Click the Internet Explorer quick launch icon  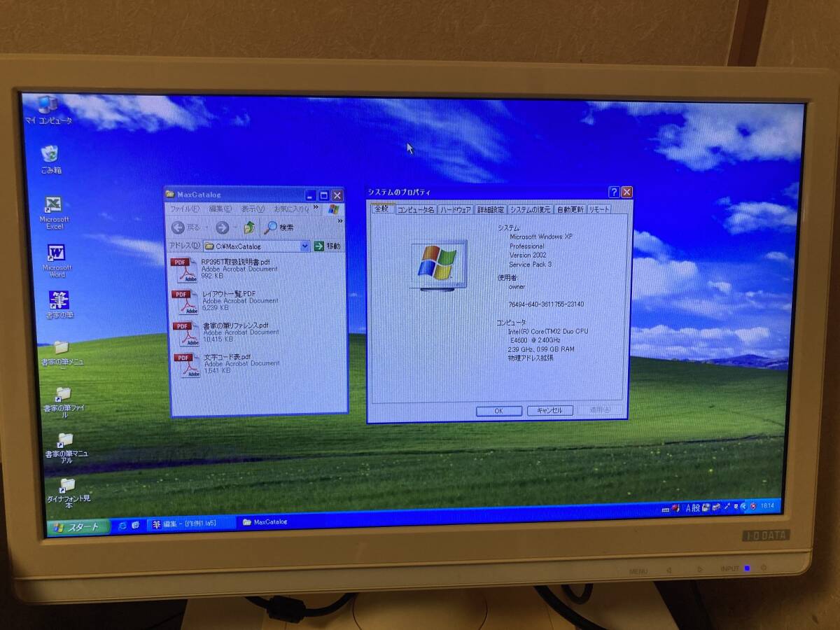(x=122, y=524)
